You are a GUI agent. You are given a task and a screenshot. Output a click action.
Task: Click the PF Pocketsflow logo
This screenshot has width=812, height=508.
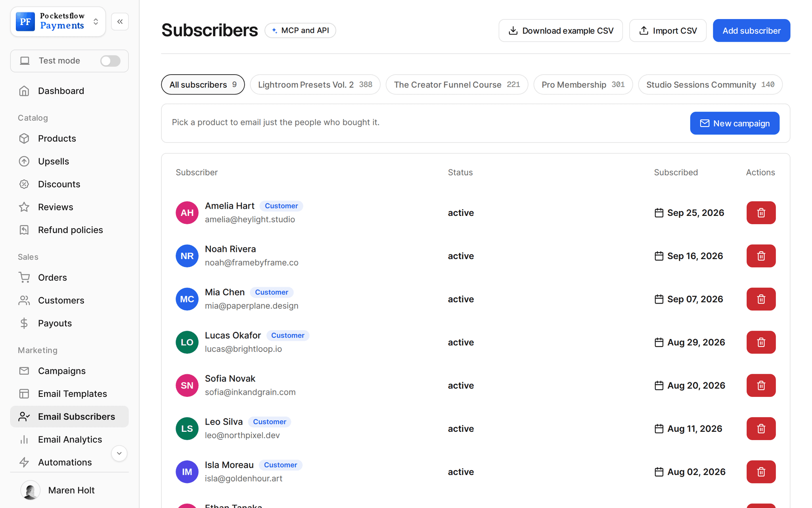click(25, 21)
